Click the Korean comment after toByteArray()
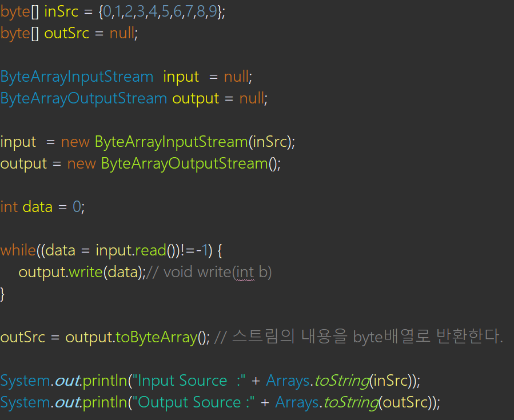This screenshot has width=514, height=420. [x=358, y=337]
